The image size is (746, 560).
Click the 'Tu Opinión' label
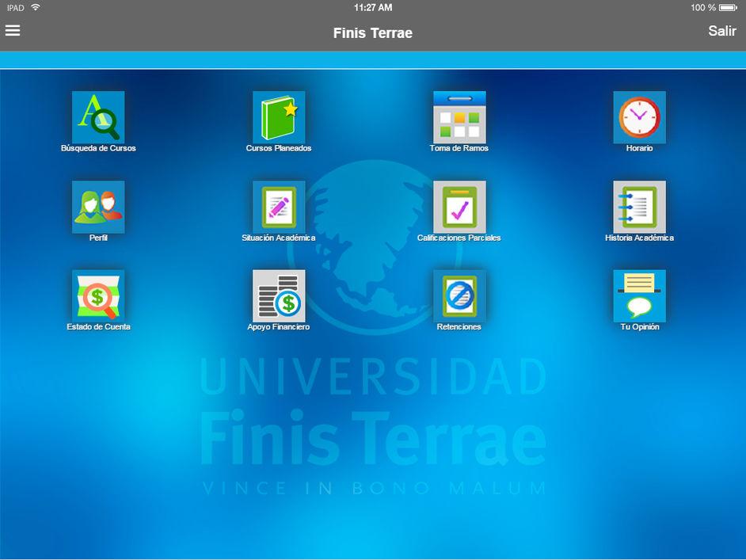640,326
